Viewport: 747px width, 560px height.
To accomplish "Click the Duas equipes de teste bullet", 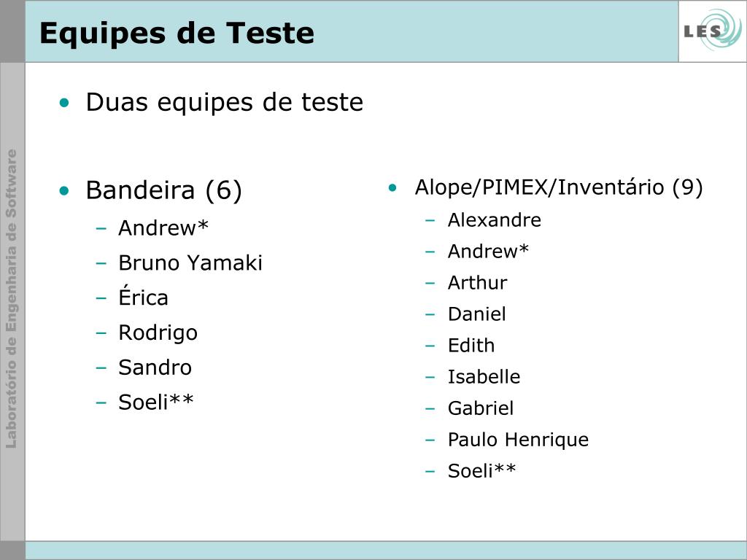I will tap(225, 102).
